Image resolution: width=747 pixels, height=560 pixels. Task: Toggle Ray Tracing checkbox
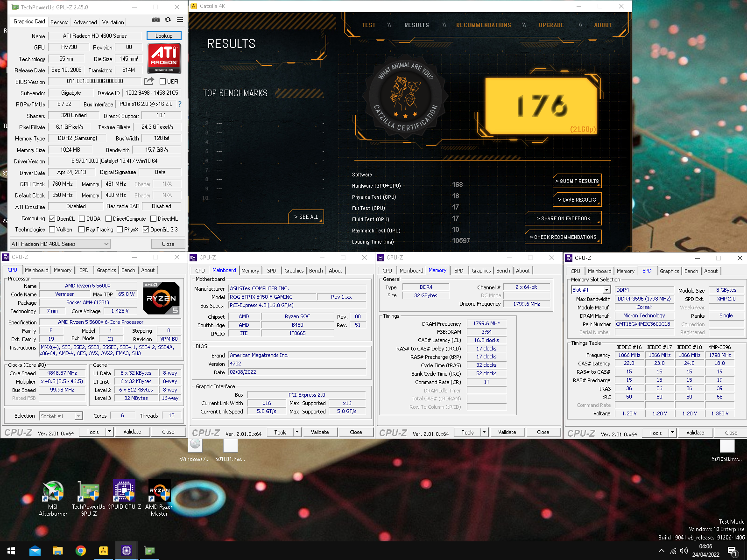tap(82, 229)
